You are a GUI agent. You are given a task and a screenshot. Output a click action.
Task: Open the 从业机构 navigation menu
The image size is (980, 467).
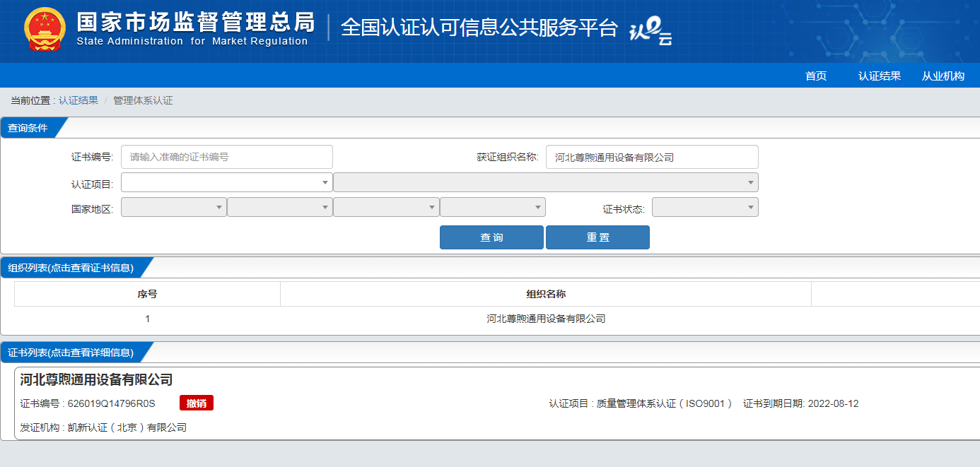(x=943, y=76)
